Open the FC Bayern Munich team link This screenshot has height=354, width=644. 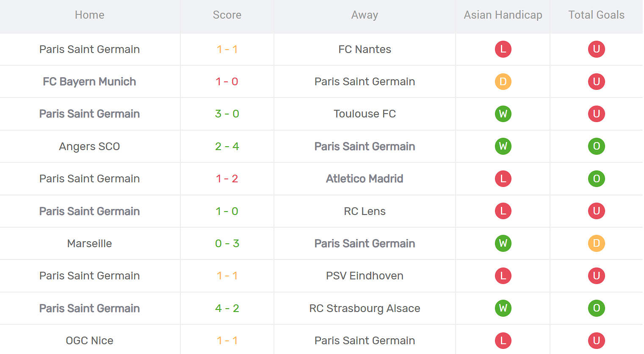point(89,81)
